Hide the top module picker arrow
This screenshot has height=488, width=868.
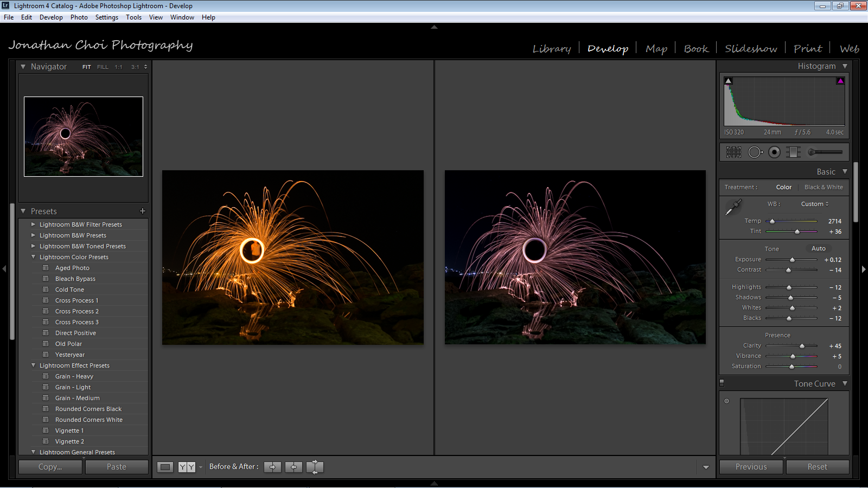434,27
